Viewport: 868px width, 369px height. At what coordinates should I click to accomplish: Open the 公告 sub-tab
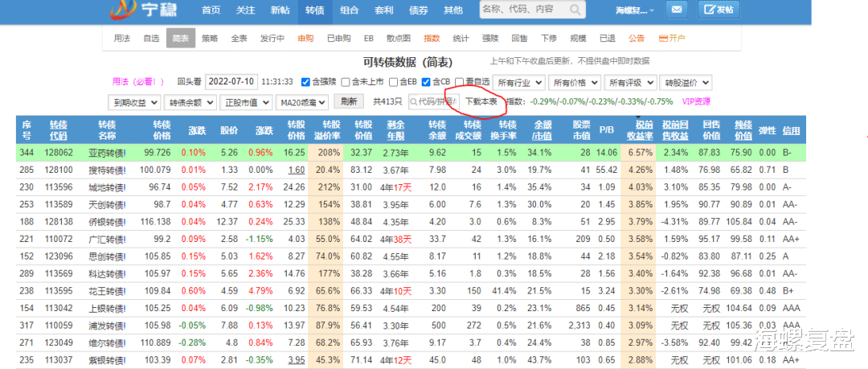(637, 39)
